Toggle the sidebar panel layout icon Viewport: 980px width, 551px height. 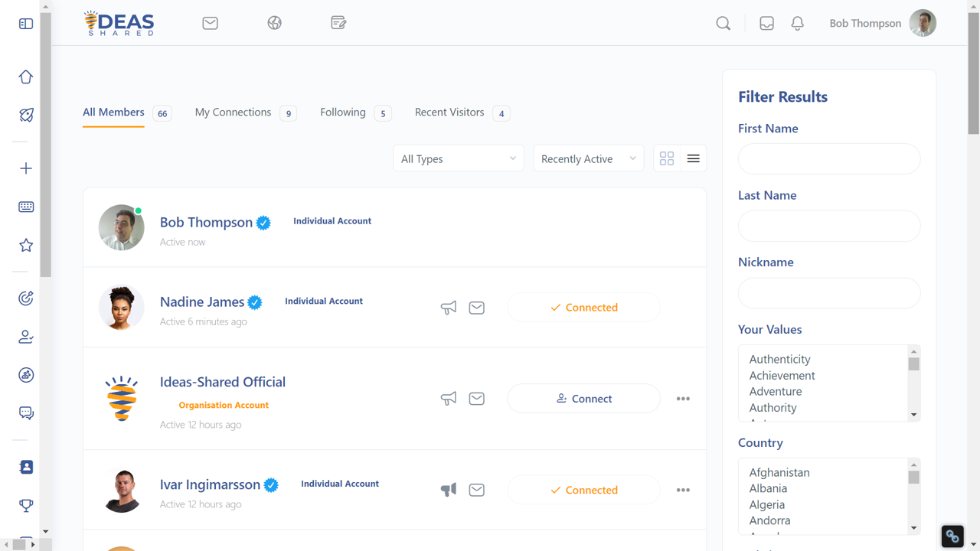(26, 24)
